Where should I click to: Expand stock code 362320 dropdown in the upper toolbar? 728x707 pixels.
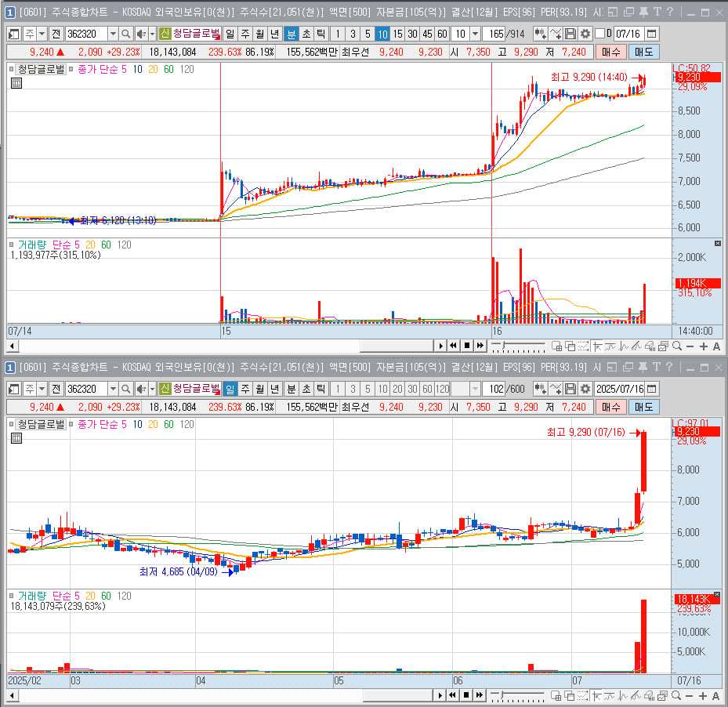(113, 34)
